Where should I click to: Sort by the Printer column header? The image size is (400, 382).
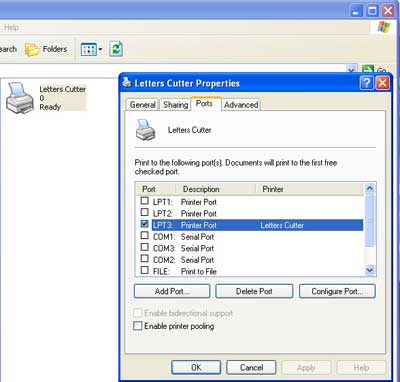coord(309,189)
